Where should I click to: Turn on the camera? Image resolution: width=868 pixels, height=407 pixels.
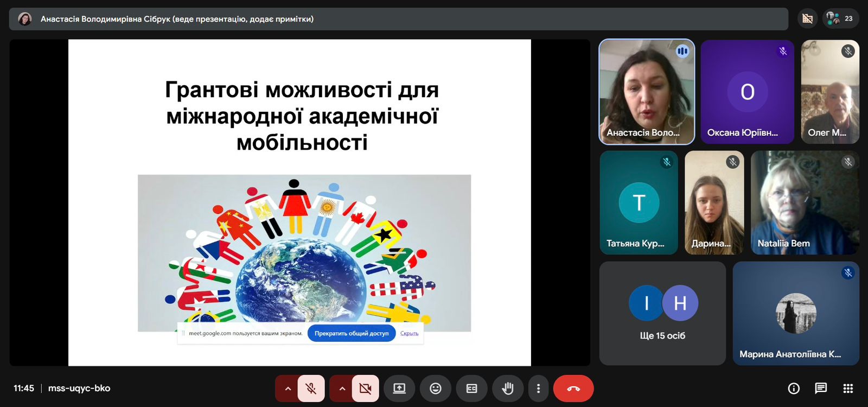point(365,389)
